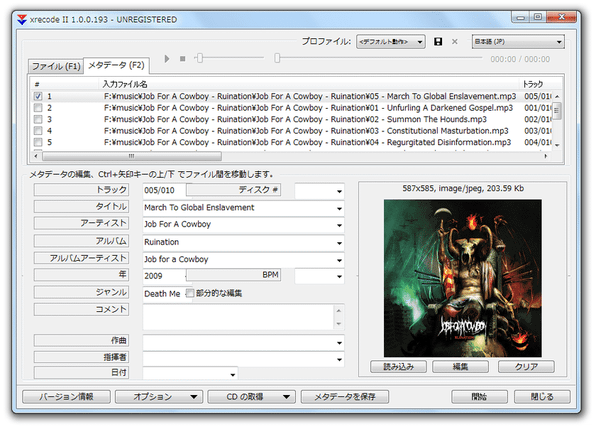Switch to the ファイル (F1) tab
Screen dimensions: 596x427
[x=56, y=66]
